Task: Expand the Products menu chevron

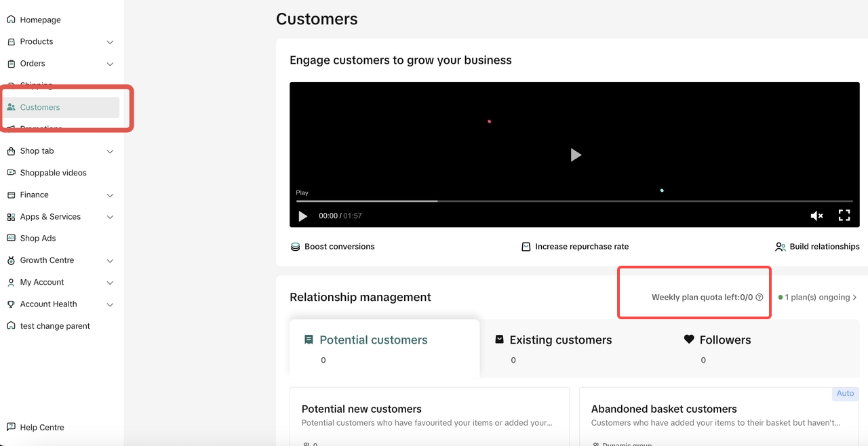Action: coord(110,42)
